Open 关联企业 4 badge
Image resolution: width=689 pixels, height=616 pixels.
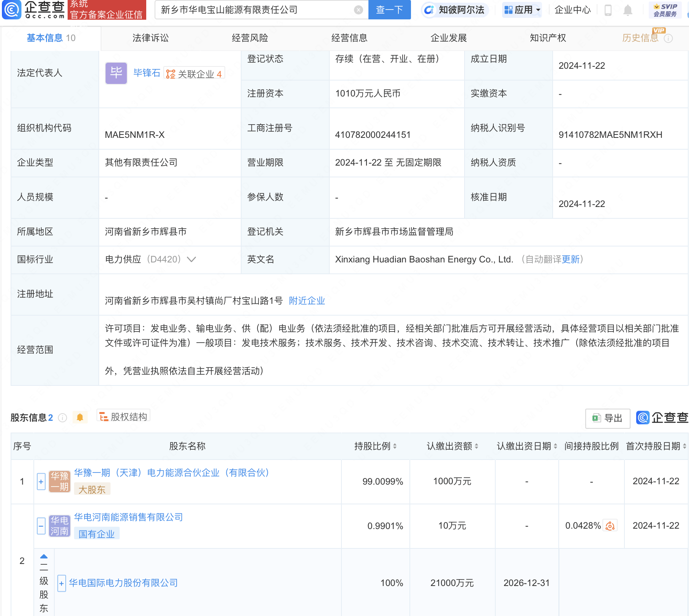[x=194, y=73]
